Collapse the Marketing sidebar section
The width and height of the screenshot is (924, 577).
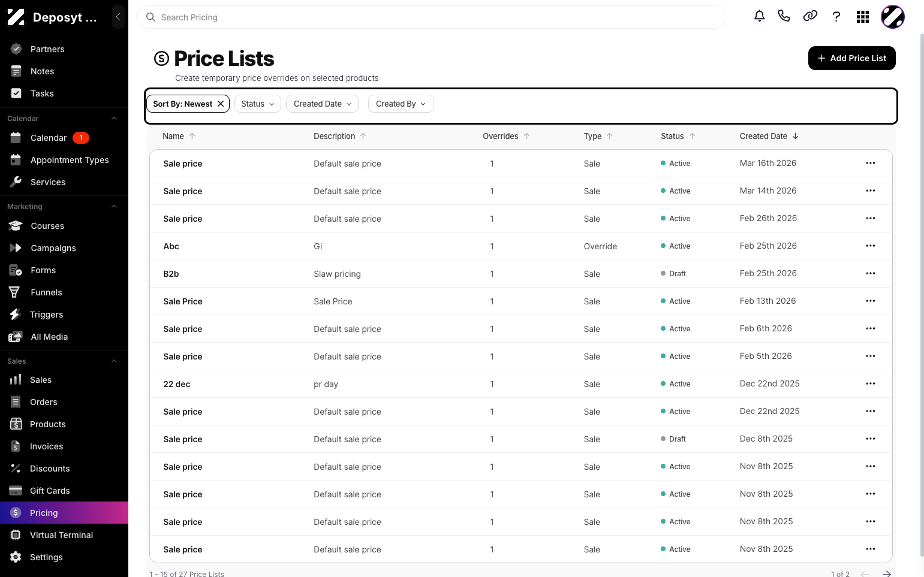coord(114,207)
